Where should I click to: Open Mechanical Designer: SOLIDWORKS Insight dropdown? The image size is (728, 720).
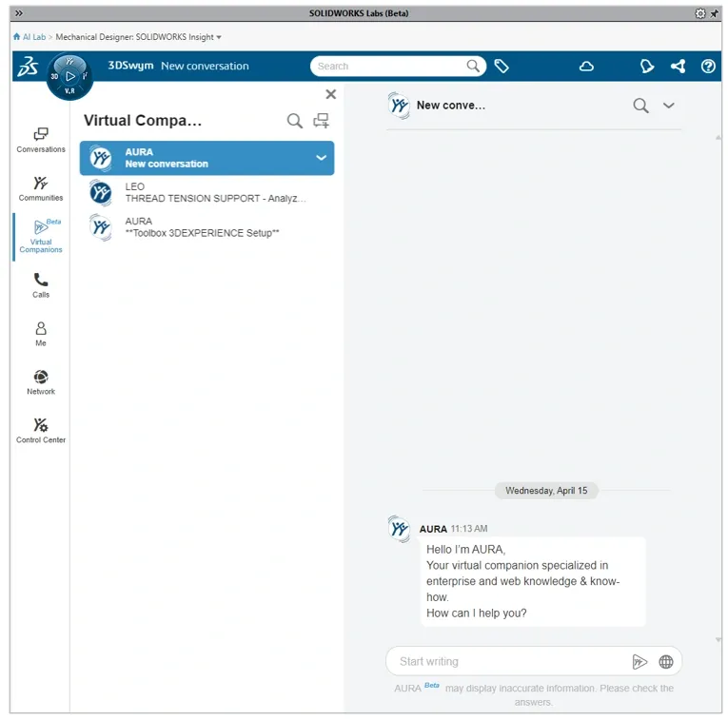(x=138, y=37)
